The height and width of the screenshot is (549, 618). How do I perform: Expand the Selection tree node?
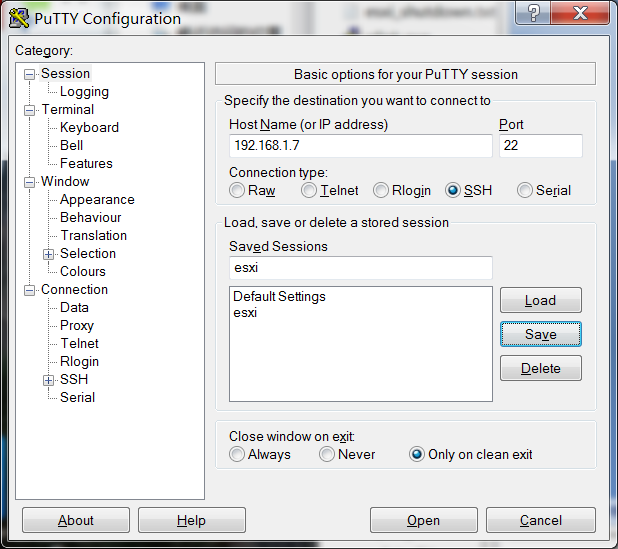(x=48, y=254)
